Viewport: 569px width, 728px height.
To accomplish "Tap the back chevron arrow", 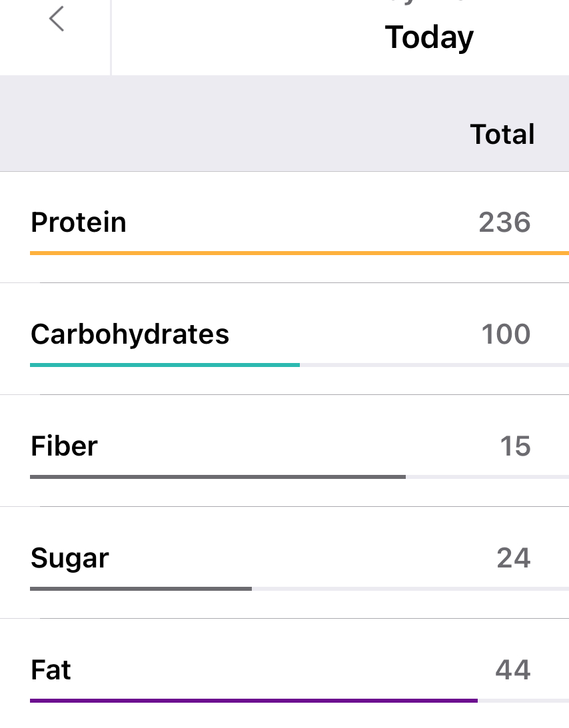I will [57, 19].
